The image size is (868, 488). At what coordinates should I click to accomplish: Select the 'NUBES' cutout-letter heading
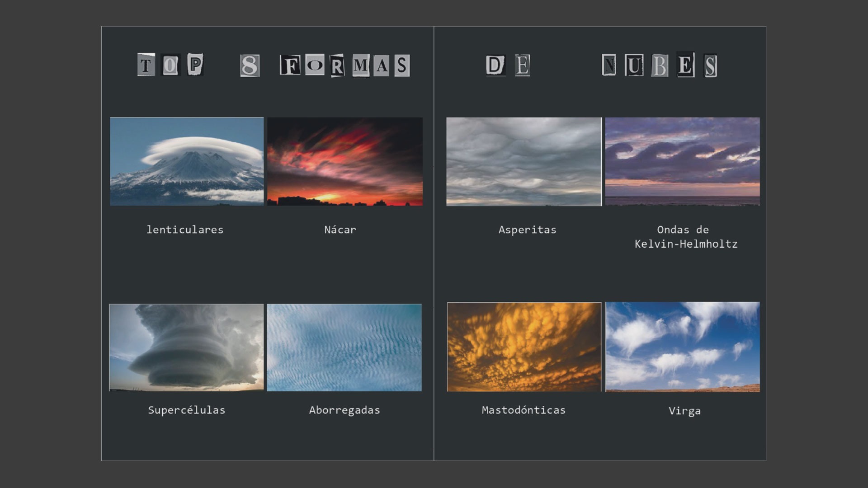(659, 66)
